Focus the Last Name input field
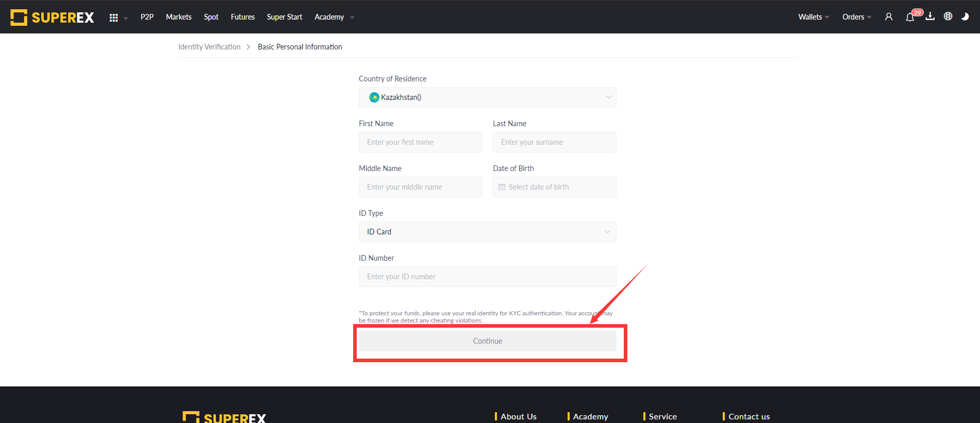The image size is (980, 423). pos(555,142)
